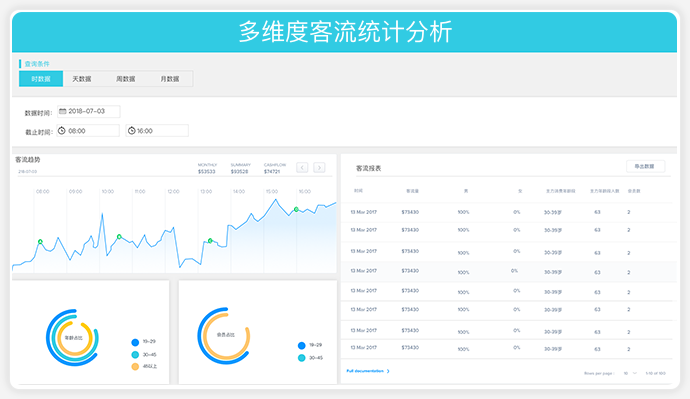Viewport: 690px width, 399px height.
Task: Switch to the 时数据 tab
Action: pos(41,79)
